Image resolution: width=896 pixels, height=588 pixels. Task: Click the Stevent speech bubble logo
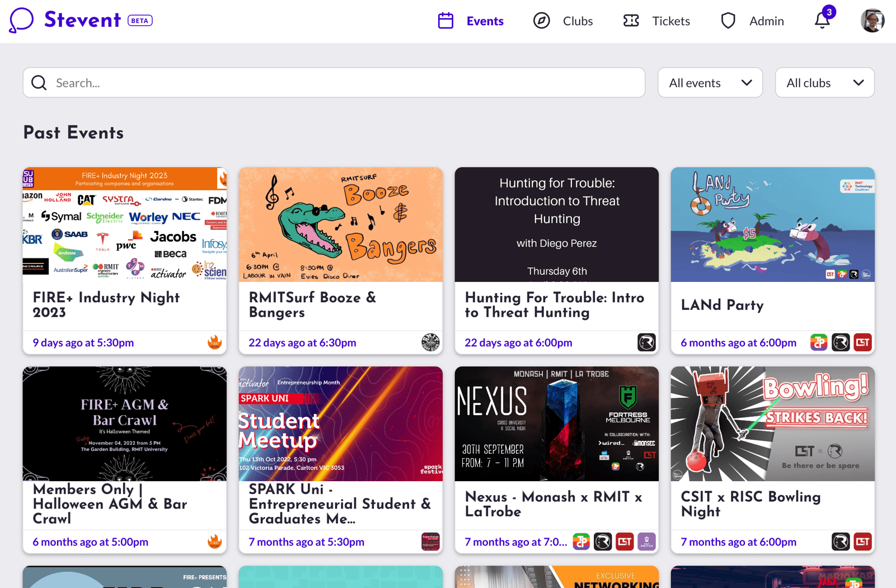tap(21, 20)
